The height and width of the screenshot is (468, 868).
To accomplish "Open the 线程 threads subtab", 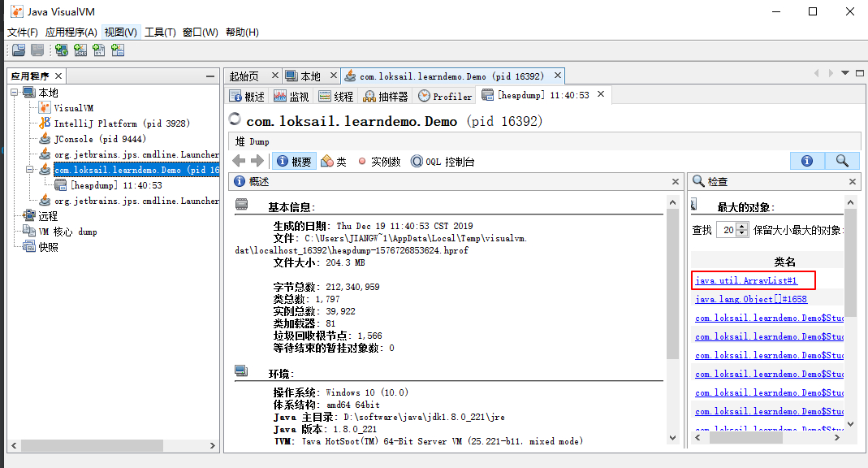I will pyautogui.click(x=336, y=97).
